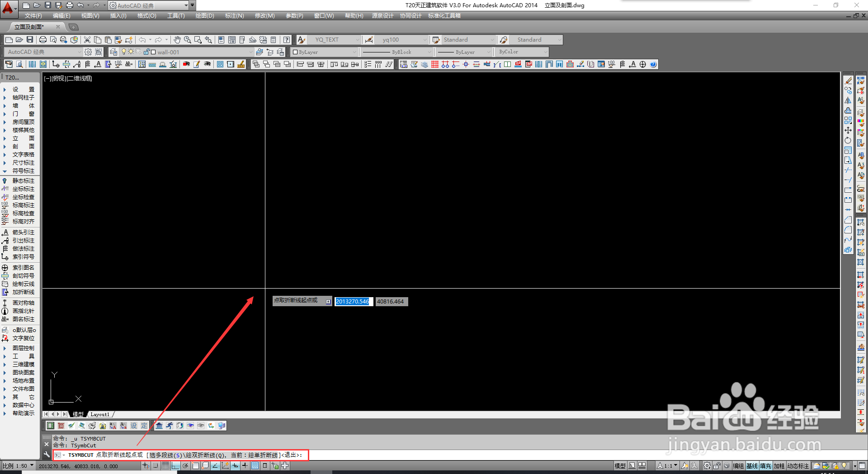
Task: Click the Cut scissors icon
Action: click(x=87, y=40)
